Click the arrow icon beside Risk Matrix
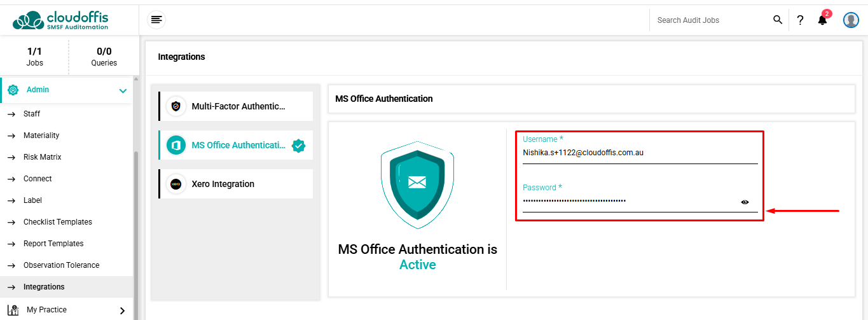Viewport: 868px width, 320px height. click(x=11, y=158)
